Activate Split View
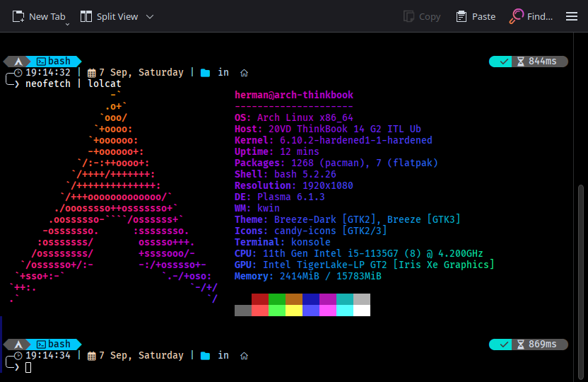The image size is (588, 382). tap(109, 16)
